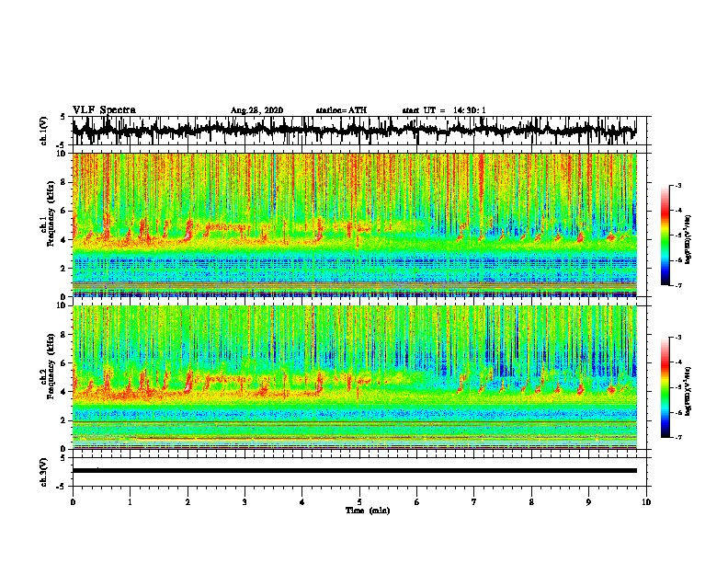Screen dimensions: 728x563
Task: Click the "-5" tick on ch.1(V) axis
Action: click(x=62, y=145)
